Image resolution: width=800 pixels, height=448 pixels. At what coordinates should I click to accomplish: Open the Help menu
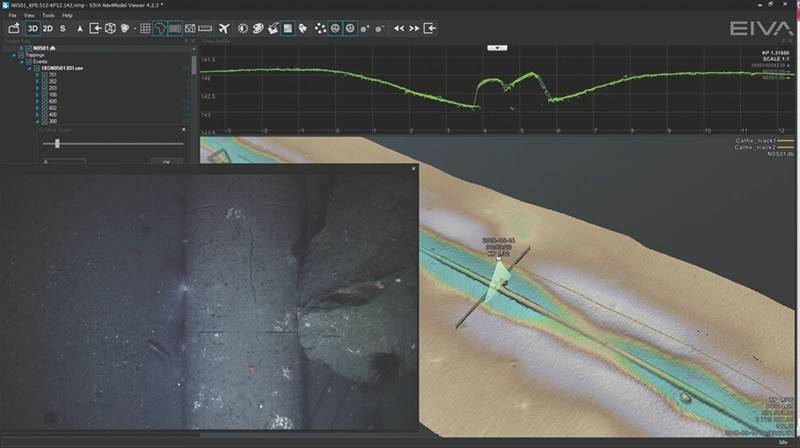click(x=67, y=15)
